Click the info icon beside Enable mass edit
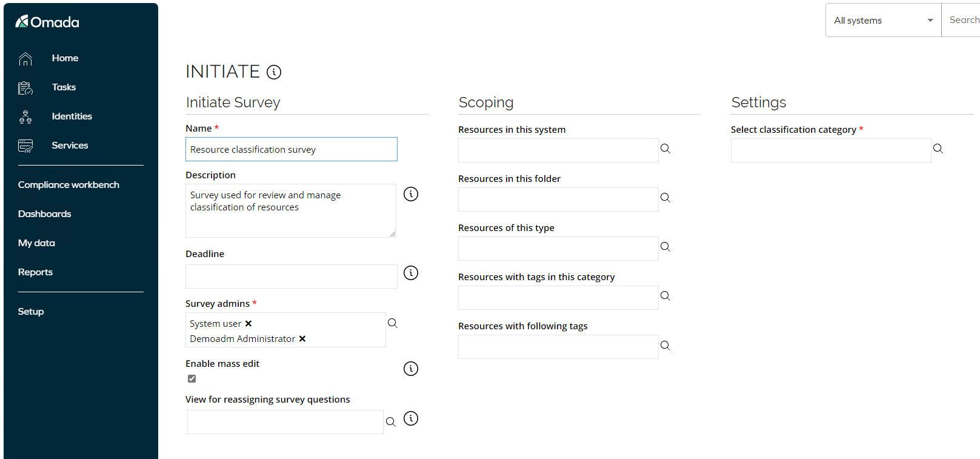The image size is (980, 459). [x=411, y=369]
